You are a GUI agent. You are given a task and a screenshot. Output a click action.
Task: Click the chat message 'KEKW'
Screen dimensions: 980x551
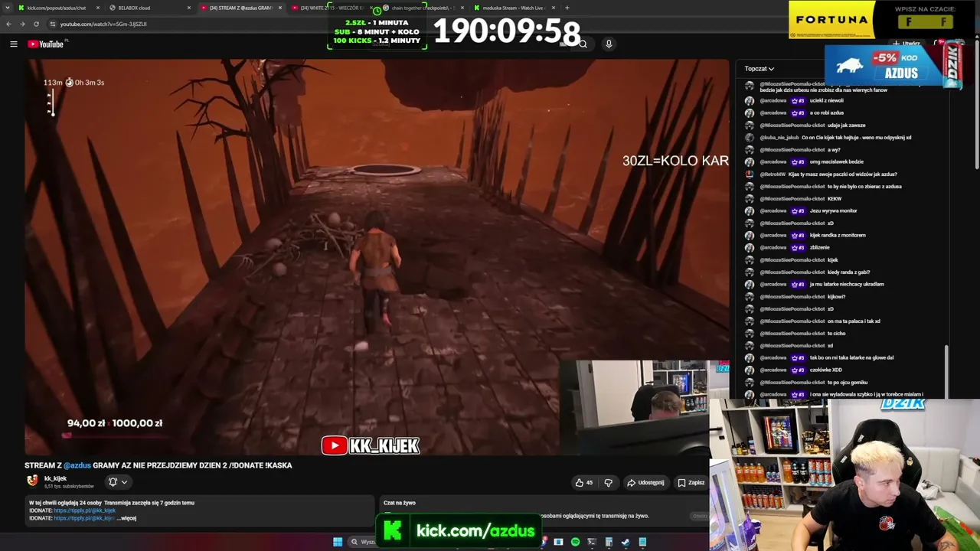point(835,198)
